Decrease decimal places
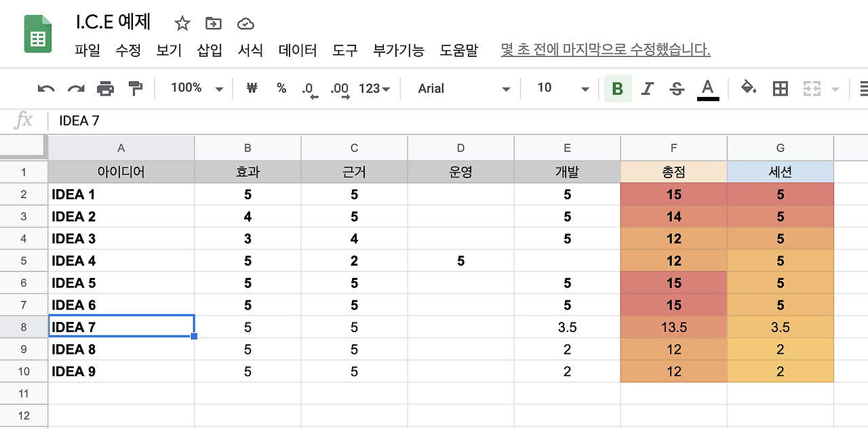The height and width of the screenshot is (429, 868). (x=309, y=88)
